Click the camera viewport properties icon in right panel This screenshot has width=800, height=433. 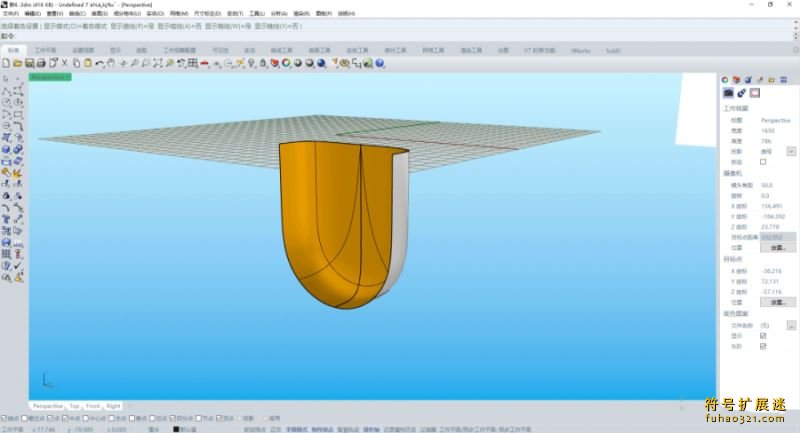pyautogui.click(x=728, y=93)
